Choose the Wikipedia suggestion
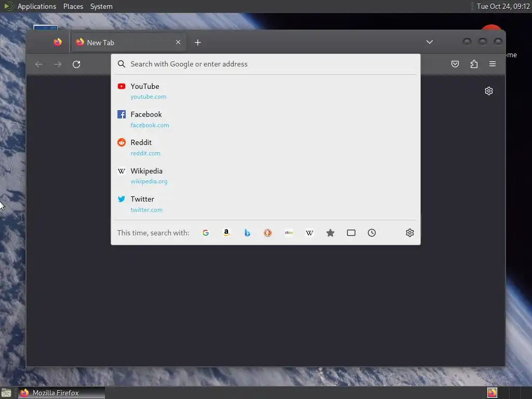This screenshot has height=399, width=532. tap(265, 176)
